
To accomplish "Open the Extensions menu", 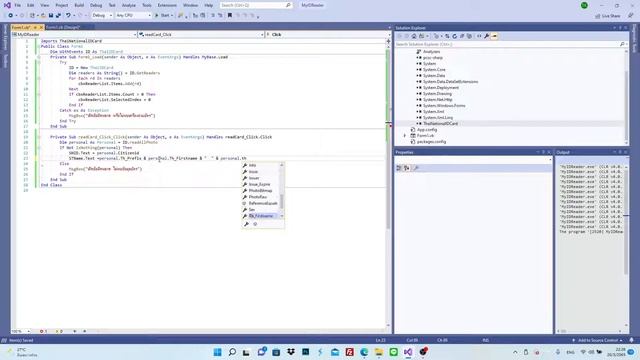I will point(167,5).
